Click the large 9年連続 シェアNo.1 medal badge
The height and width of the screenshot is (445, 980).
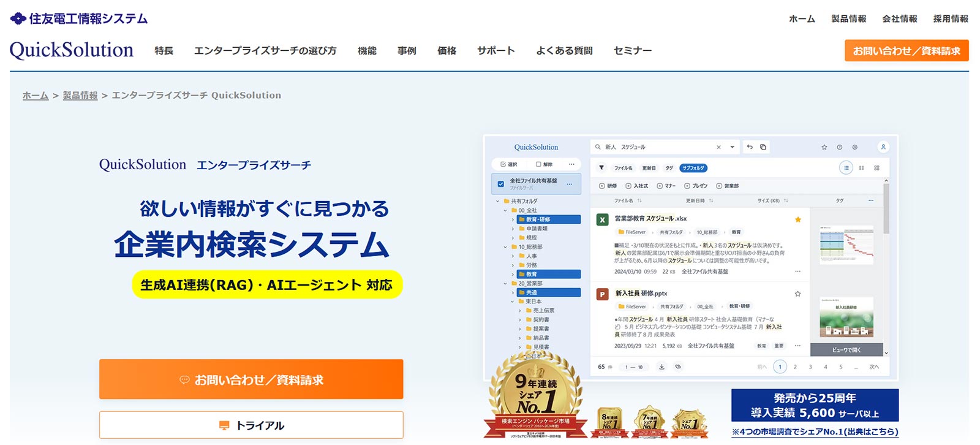click(536, 395)
